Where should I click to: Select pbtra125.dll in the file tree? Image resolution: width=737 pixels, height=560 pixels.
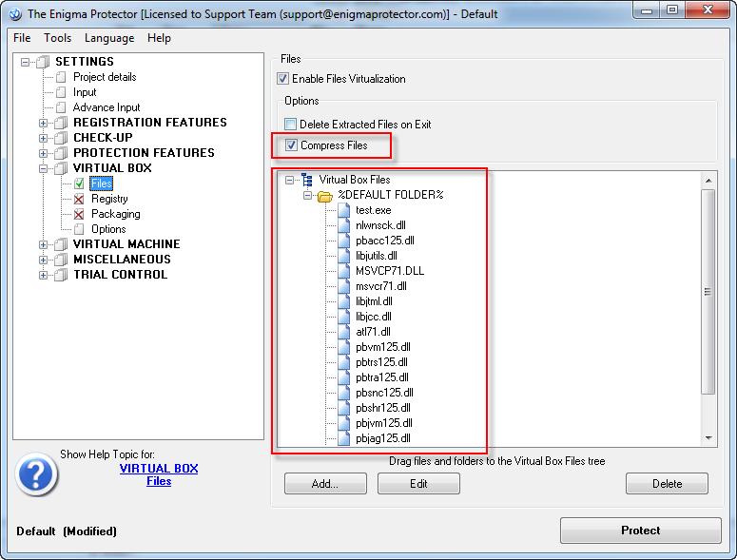[382, 377]
